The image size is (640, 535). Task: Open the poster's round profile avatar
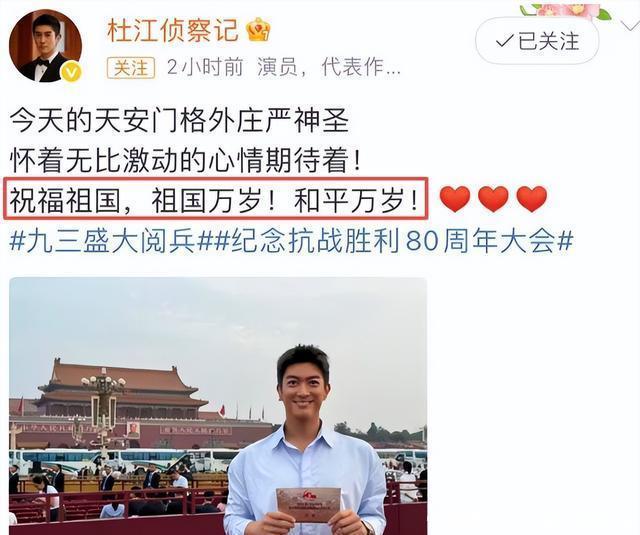pos(45,46)
